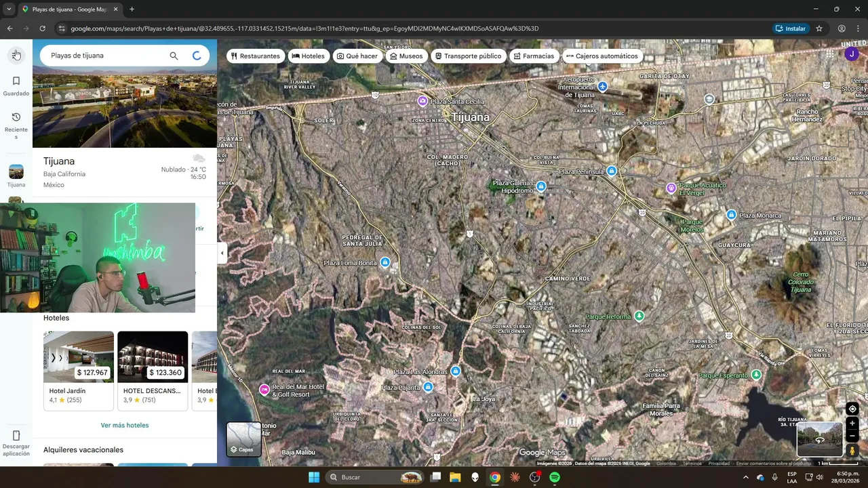Select the Farmacias filter chip
The width and height of the screenshot is (868, 488).
(534, 56)
